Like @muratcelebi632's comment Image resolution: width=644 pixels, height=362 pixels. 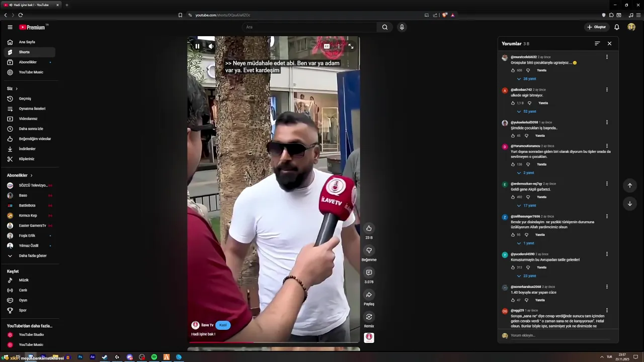pyautogui.click(x=513, y=70)
